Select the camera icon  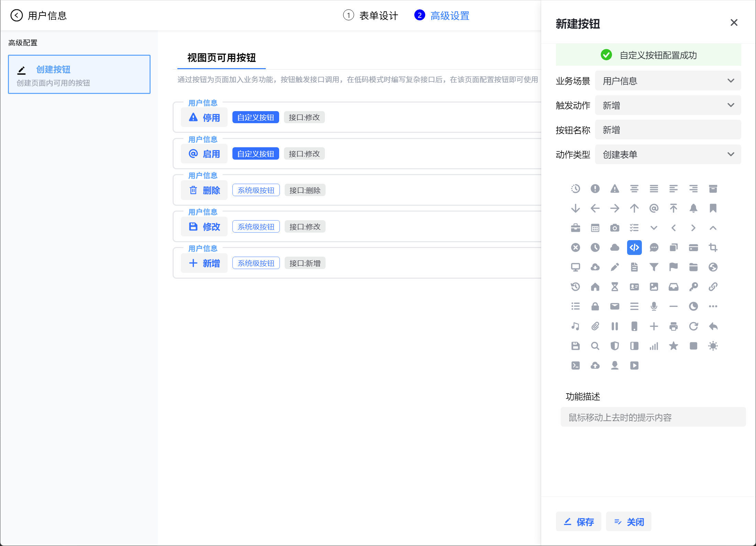point(615,228)
